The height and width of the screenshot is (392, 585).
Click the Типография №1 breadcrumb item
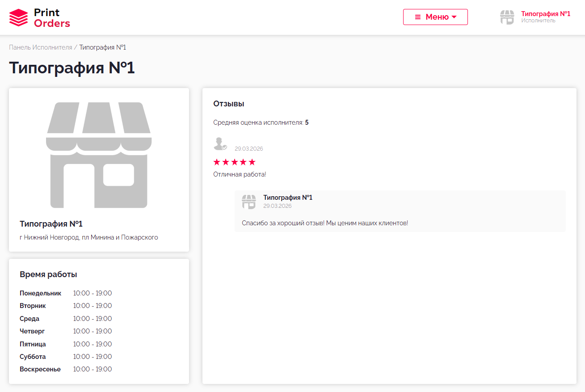(x=103, y=47)
